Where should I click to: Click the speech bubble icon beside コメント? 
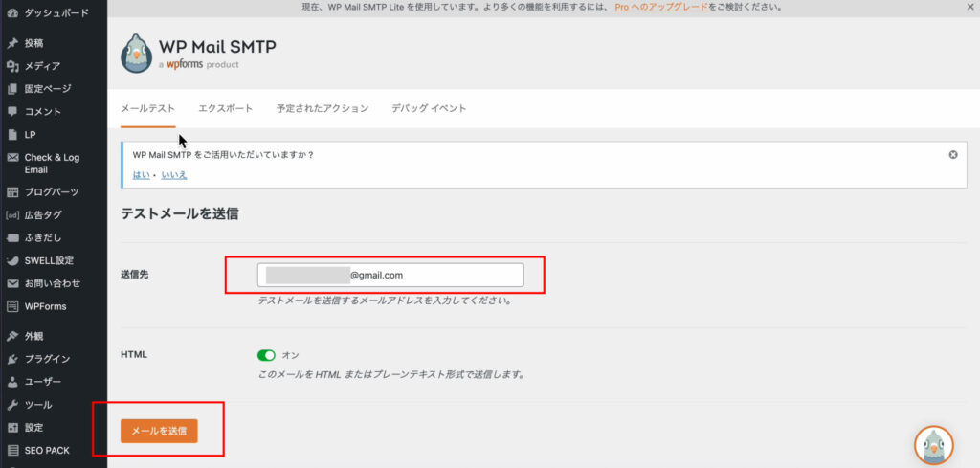(12, 112)
